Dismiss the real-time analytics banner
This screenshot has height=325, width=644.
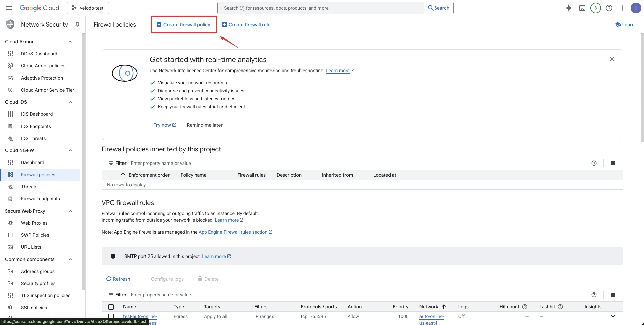coord(612,59)
